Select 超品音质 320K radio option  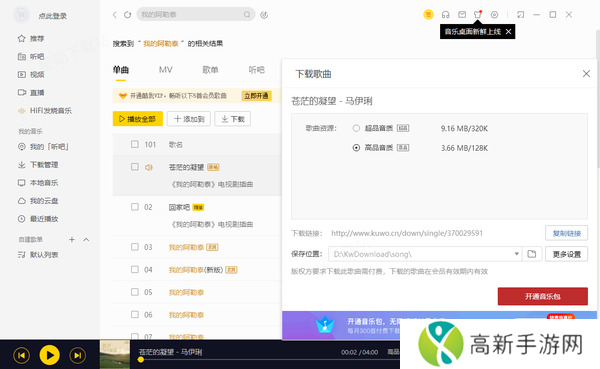click(356, 128)
